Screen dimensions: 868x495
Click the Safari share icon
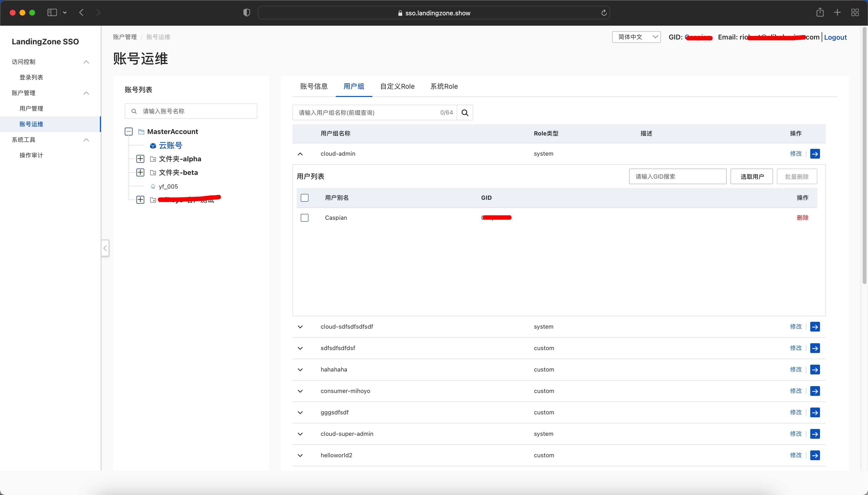click(x=820, y=13)
